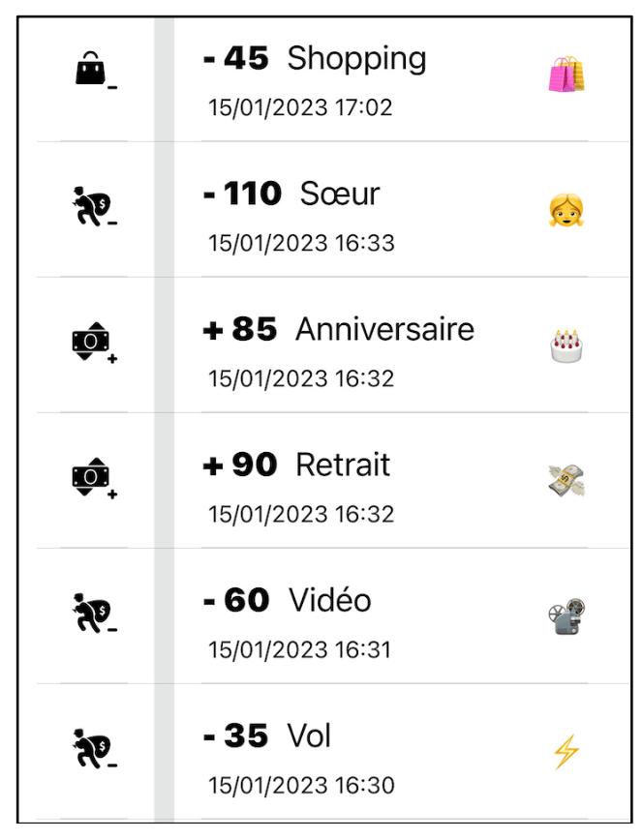643x840 pixels.
Task: Click the cash income icon beside Retrait
Action: click(x=93, y=479)
